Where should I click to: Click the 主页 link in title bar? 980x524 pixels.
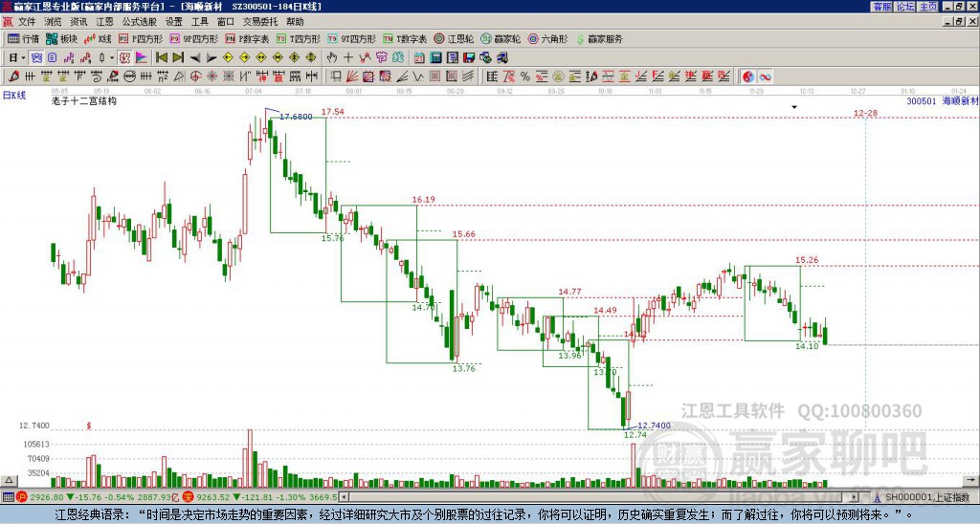(928, 7)
